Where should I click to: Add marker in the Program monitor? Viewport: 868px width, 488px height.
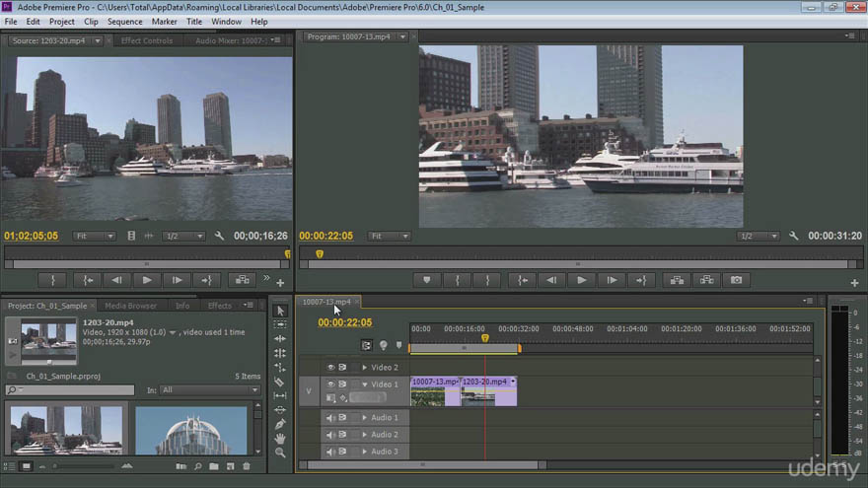point(427,280)
